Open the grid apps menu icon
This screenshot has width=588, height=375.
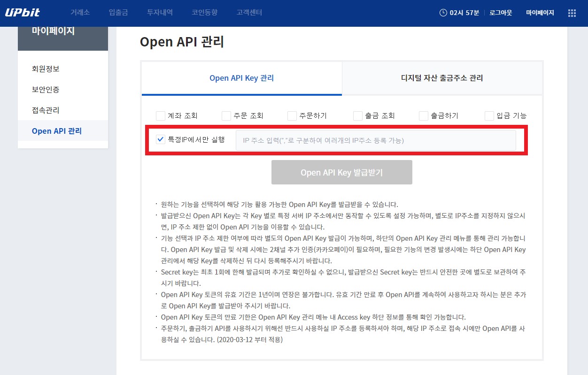point(572,13)
